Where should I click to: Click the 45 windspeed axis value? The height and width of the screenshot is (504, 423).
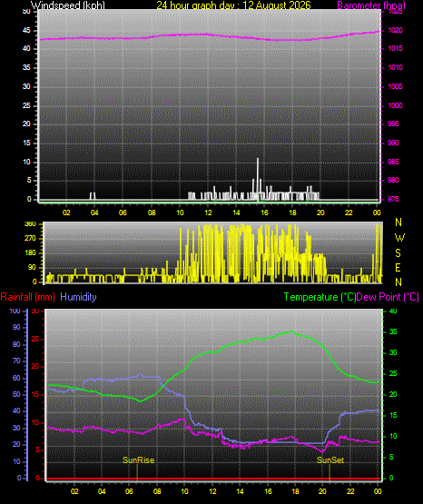(26, 31)
